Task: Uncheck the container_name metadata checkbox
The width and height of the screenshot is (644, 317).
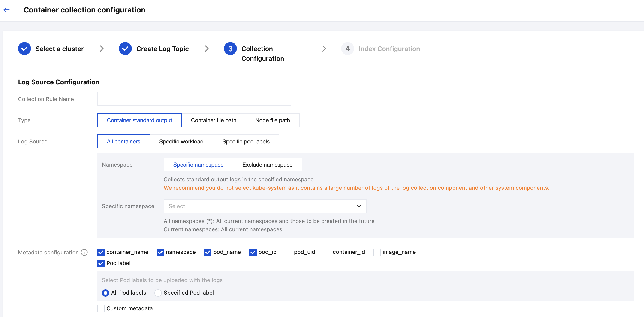Action: [101, 252]
